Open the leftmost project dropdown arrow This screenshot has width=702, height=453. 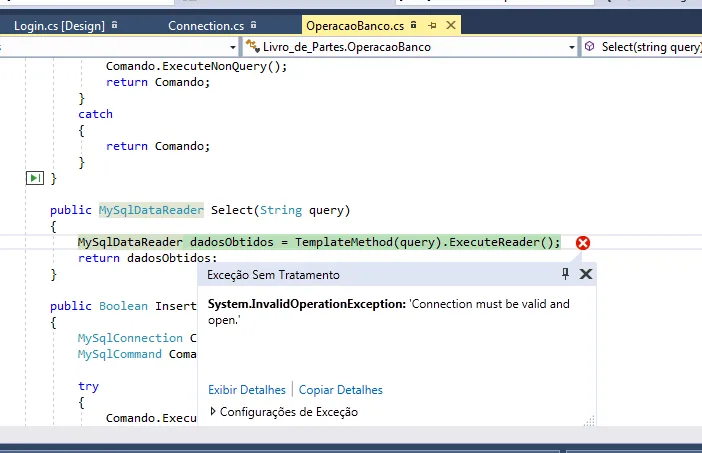coord(233,47)
